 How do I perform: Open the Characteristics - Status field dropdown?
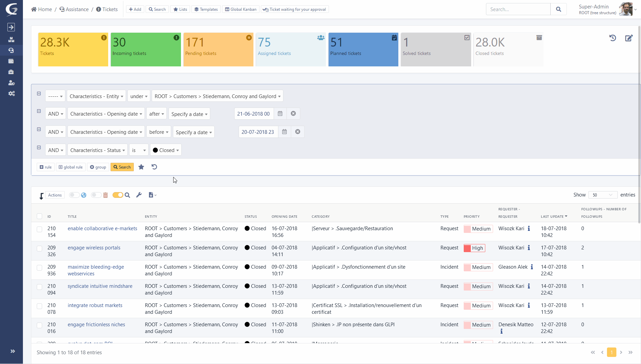tap(97, 150)
